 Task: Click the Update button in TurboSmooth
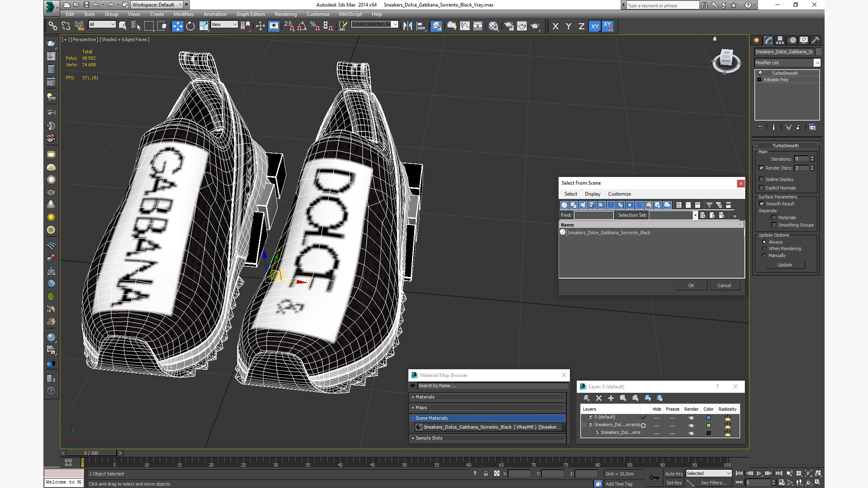coord(785,265)
